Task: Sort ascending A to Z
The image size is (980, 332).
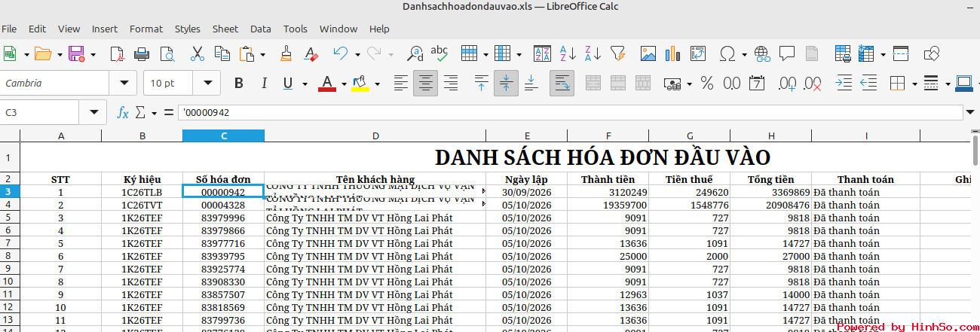Action: pos(568,53)
